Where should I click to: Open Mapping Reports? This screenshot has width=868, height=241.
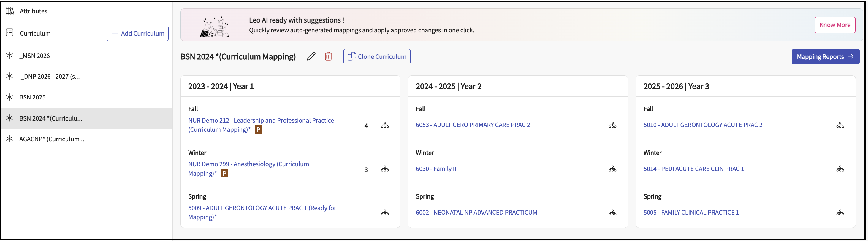(825, 57)
